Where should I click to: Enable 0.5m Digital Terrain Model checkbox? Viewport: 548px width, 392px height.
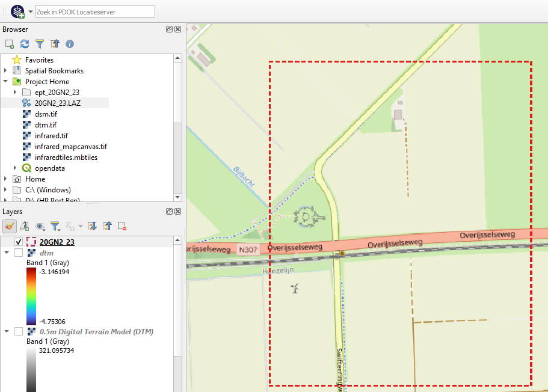pyautogui.click(x=19, y=331)
